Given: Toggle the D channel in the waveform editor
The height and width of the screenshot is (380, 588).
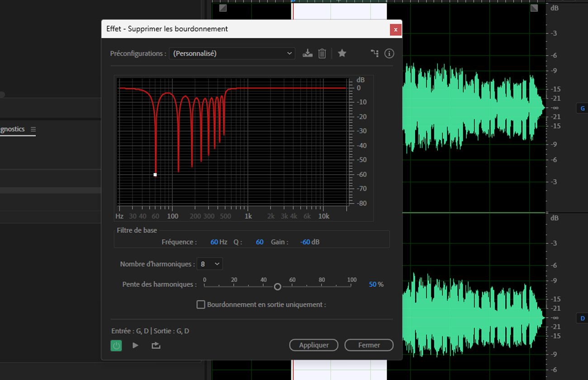Looking at the screenshot, I should pyautogui.click(x=583, y=318).
